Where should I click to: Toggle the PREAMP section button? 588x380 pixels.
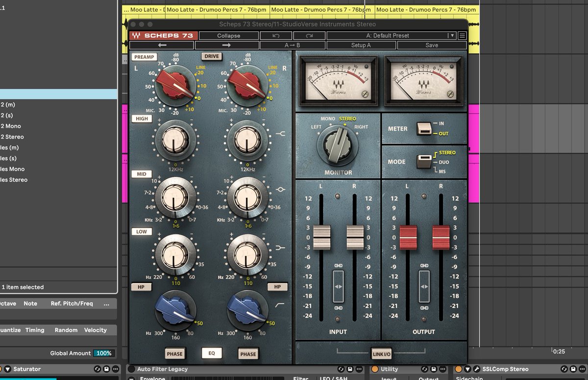click(144, 57)
